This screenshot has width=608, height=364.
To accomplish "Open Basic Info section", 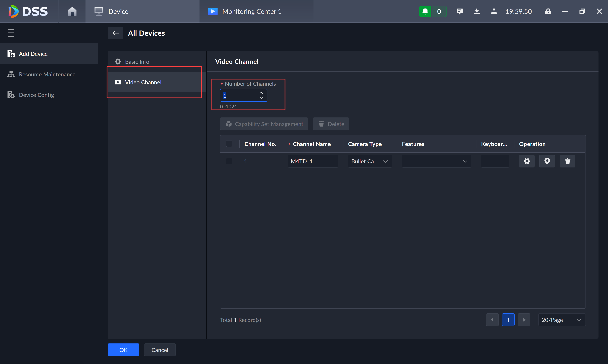I will (x=157, y=62).
